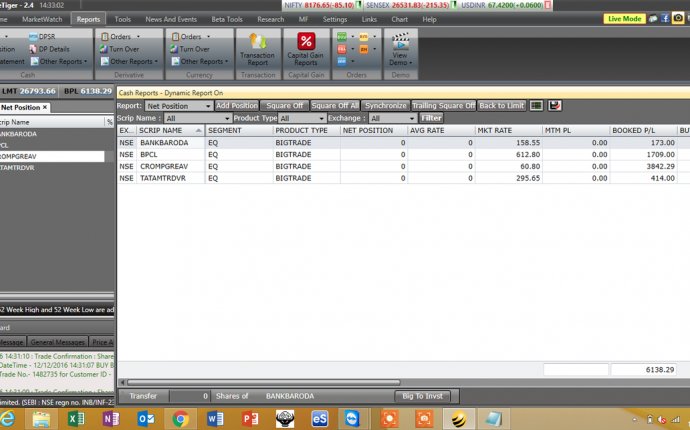Viewport: 690px width, 430px height.
Task: Open the Report type dropdown
Action: 179,106
